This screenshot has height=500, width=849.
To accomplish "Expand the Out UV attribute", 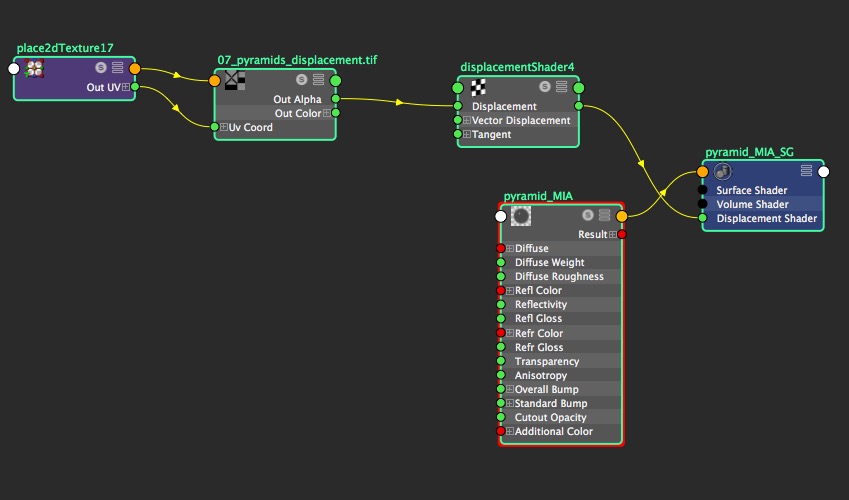I will tap(126, 87).
